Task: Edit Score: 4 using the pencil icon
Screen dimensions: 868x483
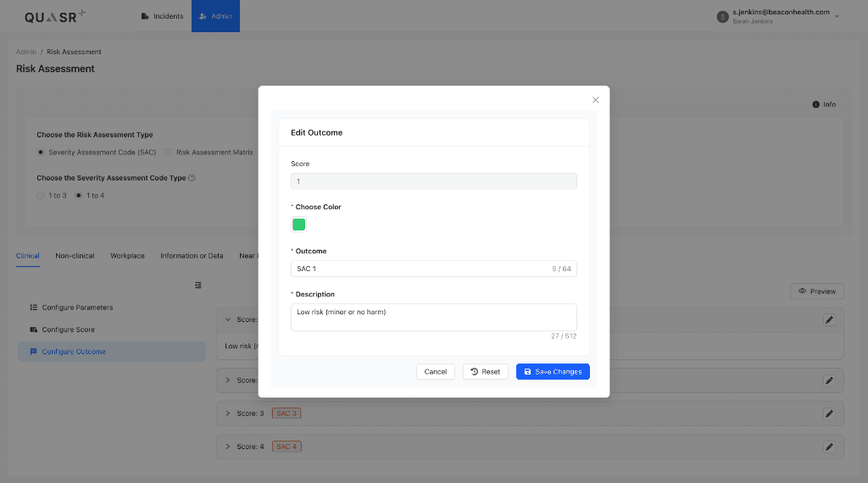Action: click(829, 447)
